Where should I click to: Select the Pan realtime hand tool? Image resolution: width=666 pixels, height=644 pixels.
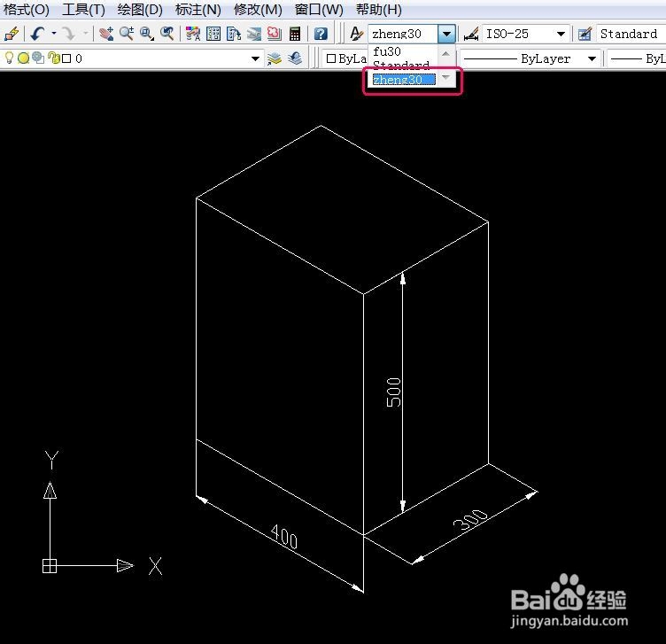(x=106, y=34)
